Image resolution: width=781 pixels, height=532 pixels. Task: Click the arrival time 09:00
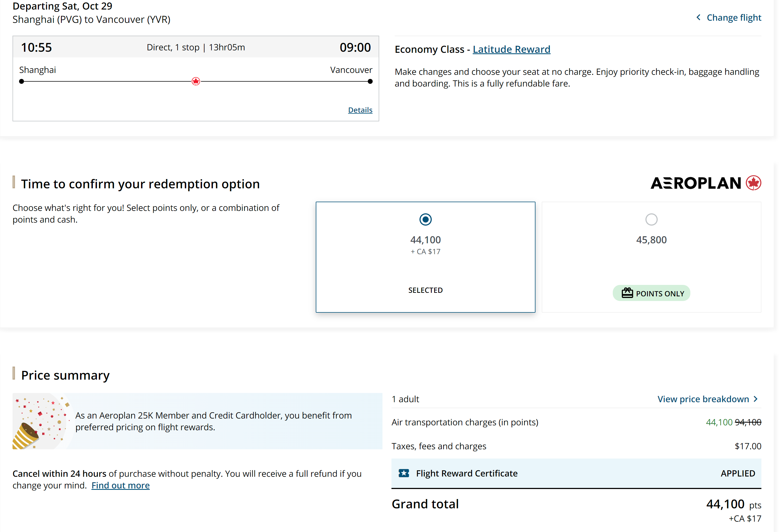(x=355, y=47)
